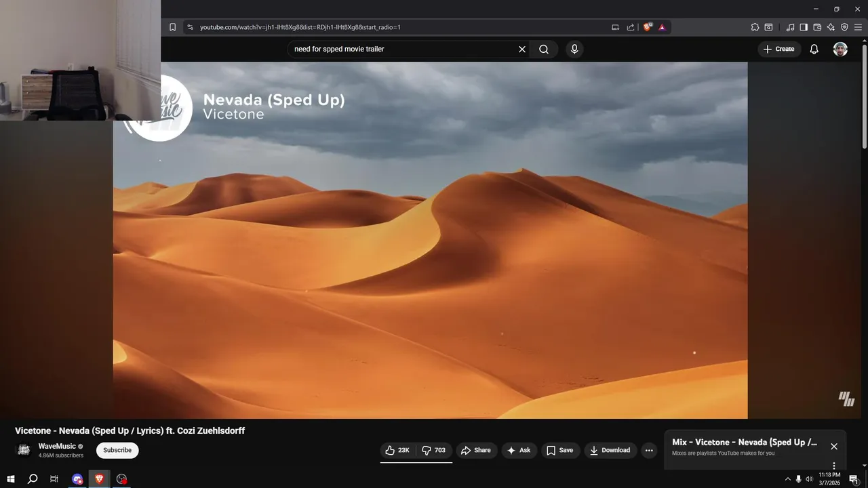Click the tab search icon in the toolbar
Viewport: 868px width, 488px height.
(x=768, y=27)
